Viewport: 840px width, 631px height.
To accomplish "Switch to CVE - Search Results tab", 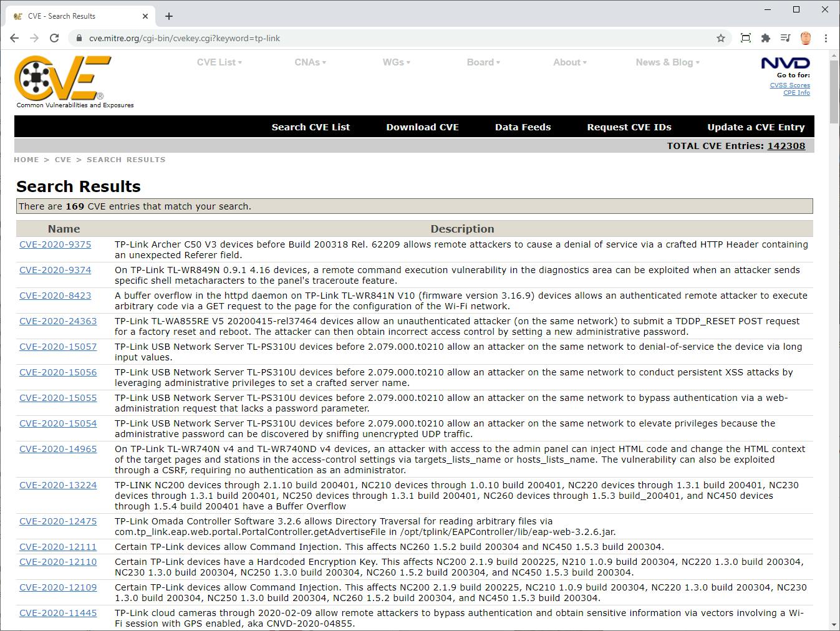I will (81, 16).
